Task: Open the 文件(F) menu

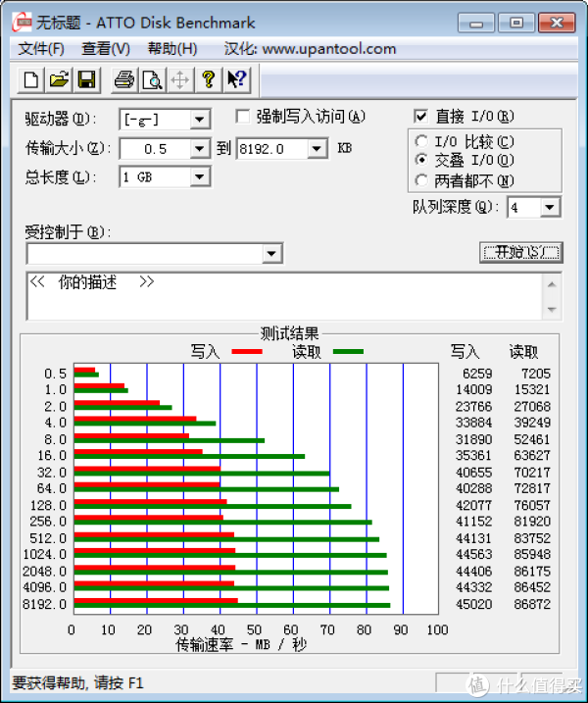Action: 41,48
